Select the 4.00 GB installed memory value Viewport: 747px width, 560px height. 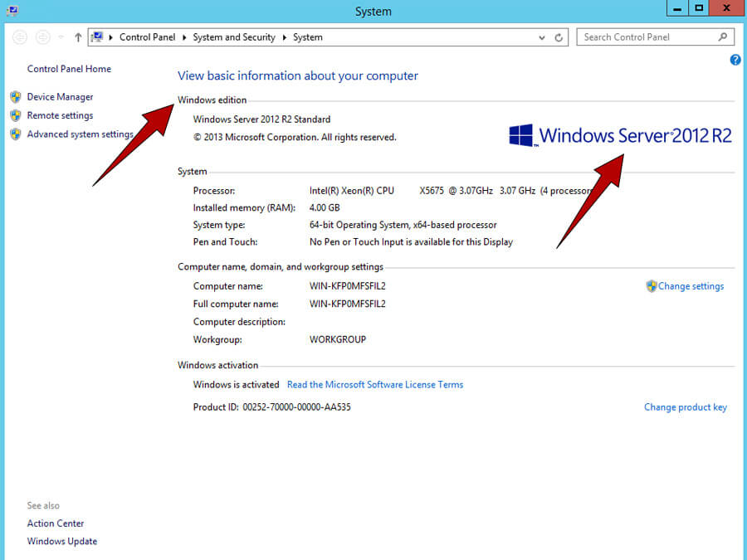[x=325, y=207]
